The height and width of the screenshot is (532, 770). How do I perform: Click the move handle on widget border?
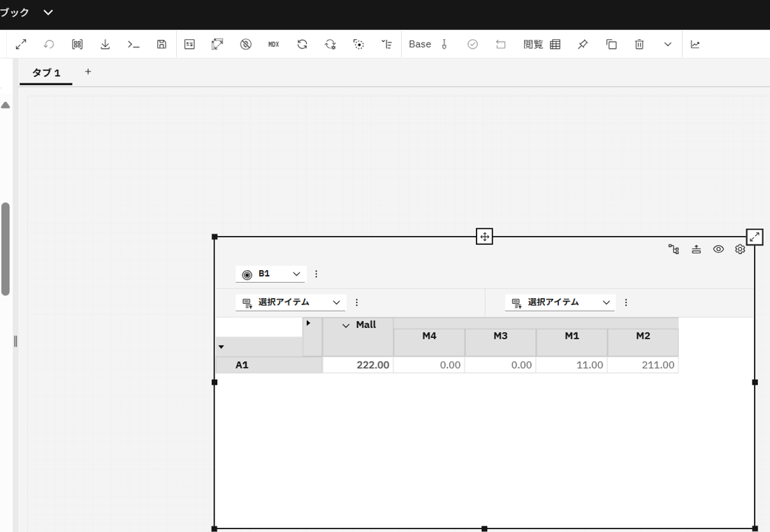click(484, 237)
